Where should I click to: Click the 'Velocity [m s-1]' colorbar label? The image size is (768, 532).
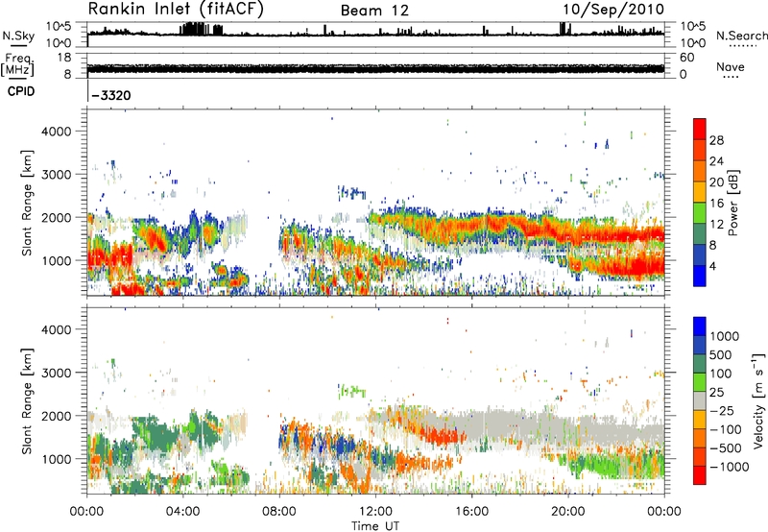click(758, 400)
